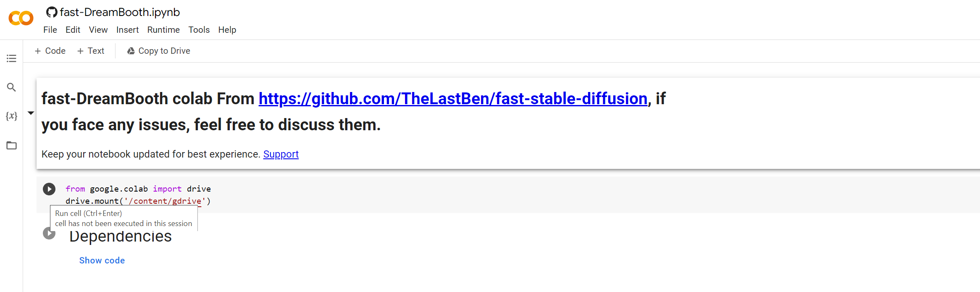Screen dimensions: 980x292
Task: Add a new Text cell
Action: point(91,51)
